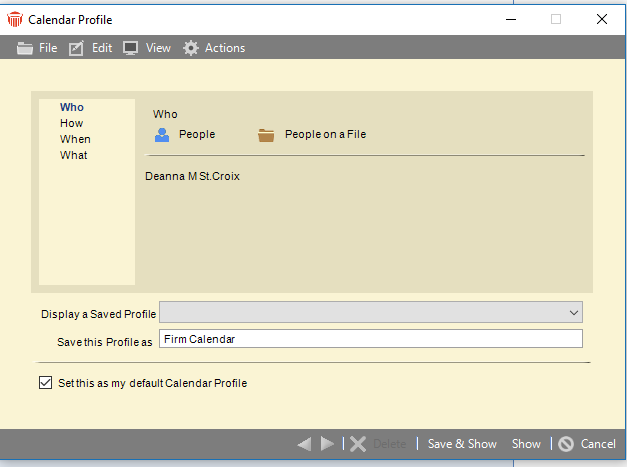Click the View monitor icon
627x467 pixels.
[130, 48]
